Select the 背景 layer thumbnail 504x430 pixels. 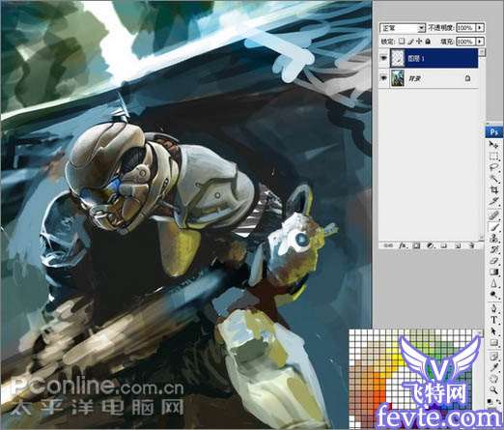398,78
